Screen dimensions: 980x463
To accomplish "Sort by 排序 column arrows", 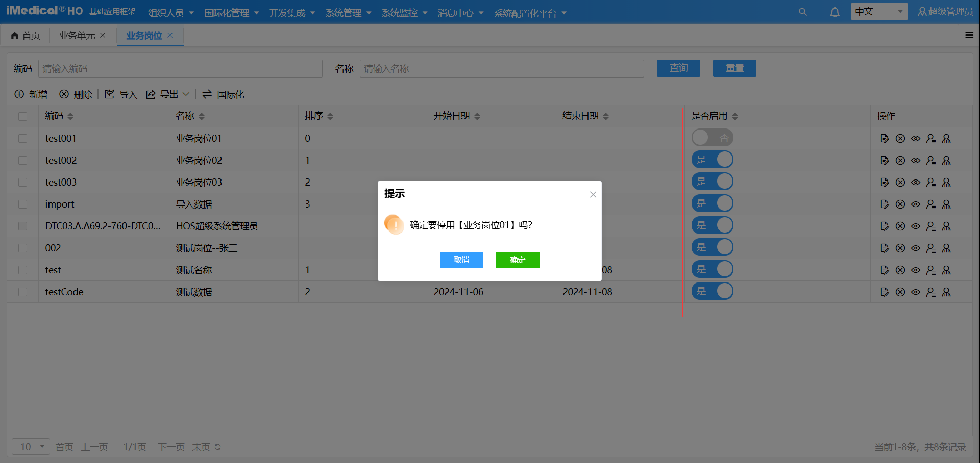I will pyautogui.click(x=330, y=116).
